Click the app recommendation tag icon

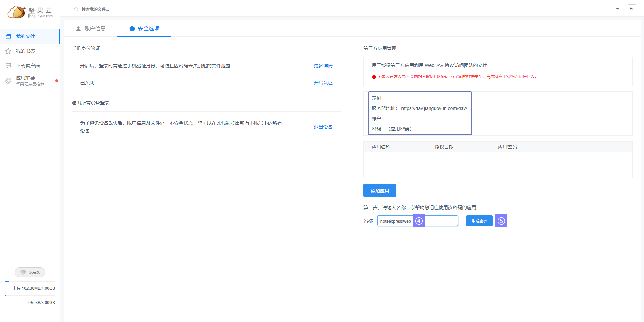pos(8,81)
